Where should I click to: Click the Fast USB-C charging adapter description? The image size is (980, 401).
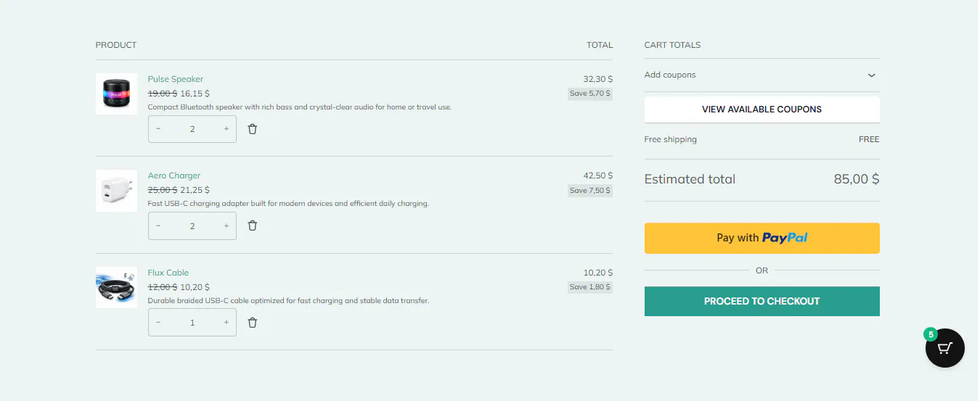point(288,204)
